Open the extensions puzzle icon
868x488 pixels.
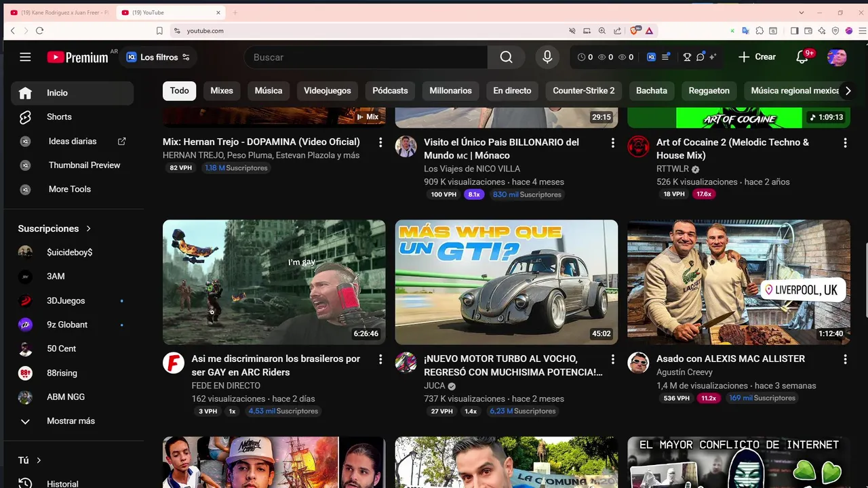pyautogui.click(x=759, y=30)
